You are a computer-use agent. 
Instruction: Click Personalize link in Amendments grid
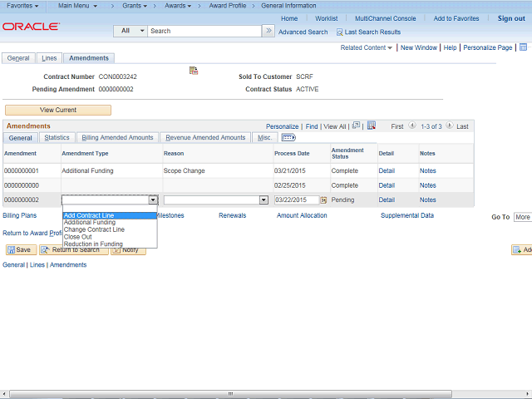point(282,126)
